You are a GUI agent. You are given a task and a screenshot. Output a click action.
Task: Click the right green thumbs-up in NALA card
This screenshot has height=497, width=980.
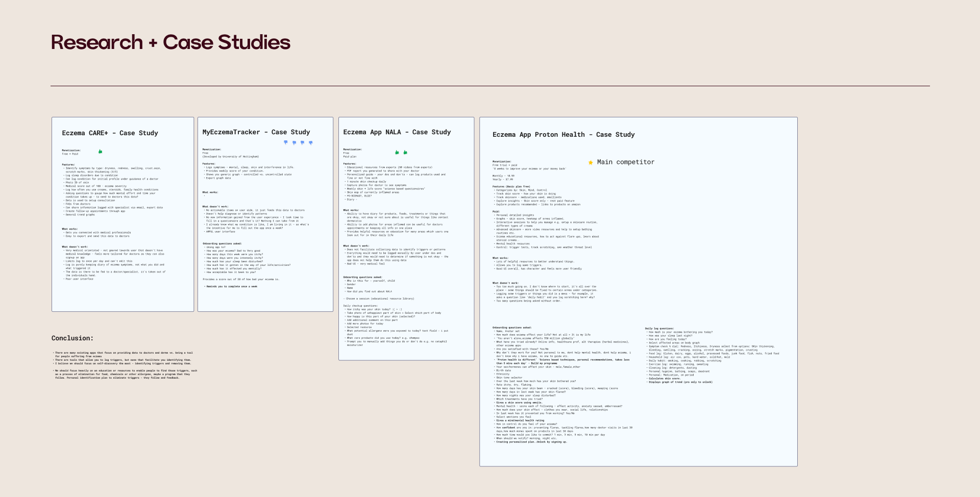tap(405, 152)
